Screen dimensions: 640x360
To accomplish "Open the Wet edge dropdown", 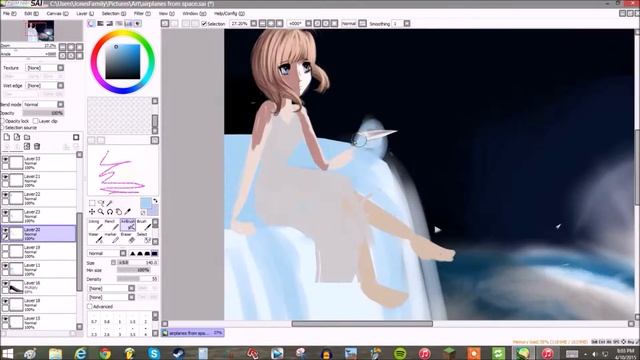I will [60, 85].
